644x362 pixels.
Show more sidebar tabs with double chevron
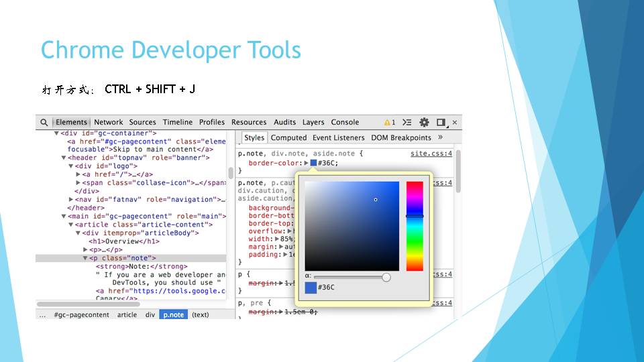click(440, 137)
